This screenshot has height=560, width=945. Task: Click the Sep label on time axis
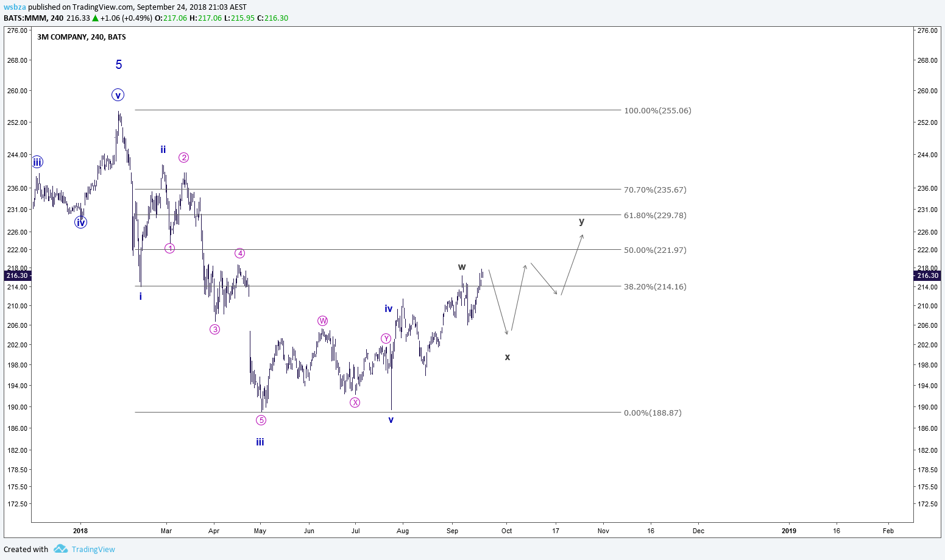pyautogui.click(x=452, y=531)
